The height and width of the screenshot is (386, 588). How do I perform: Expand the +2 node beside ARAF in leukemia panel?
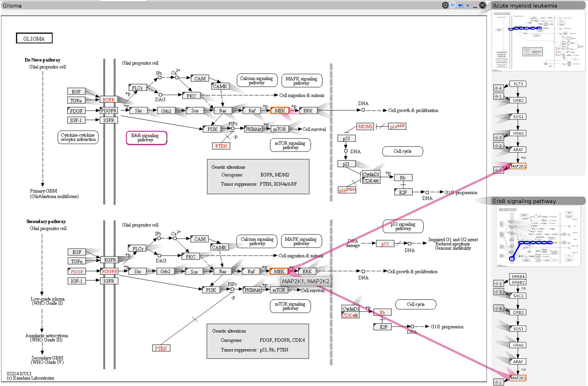[498, 146]
